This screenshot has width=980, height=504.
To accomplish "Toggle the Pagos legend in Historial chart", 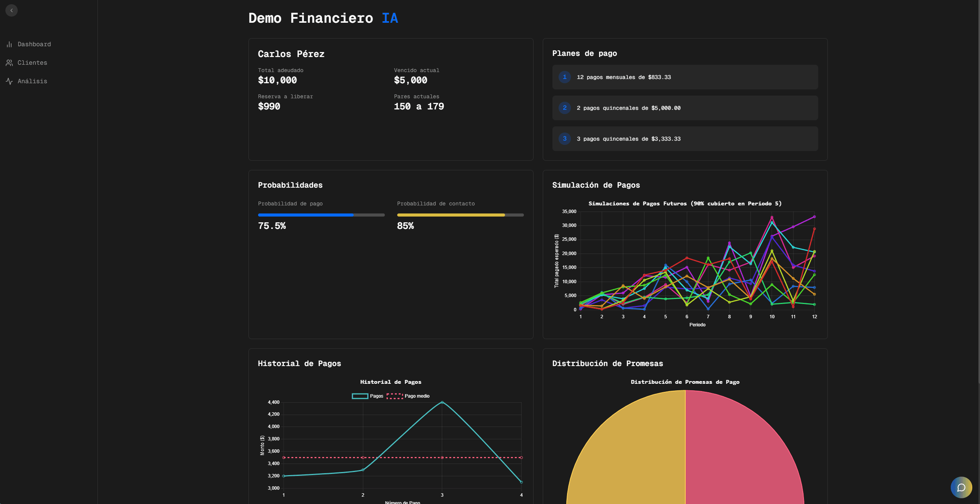I will click(x=367, y=396).
